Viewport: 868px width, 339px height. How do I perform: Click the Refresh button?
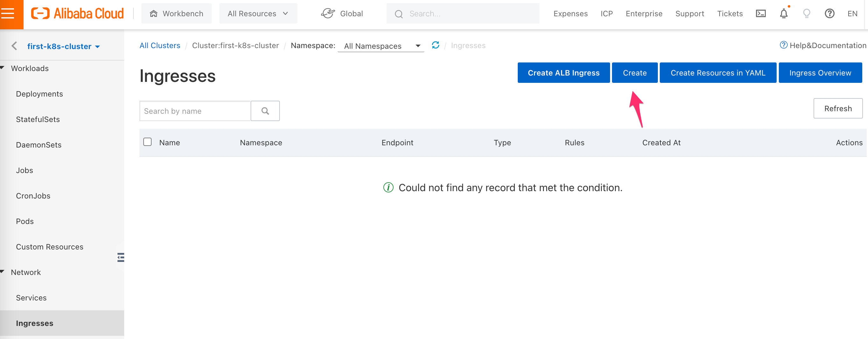pos(838,108)
